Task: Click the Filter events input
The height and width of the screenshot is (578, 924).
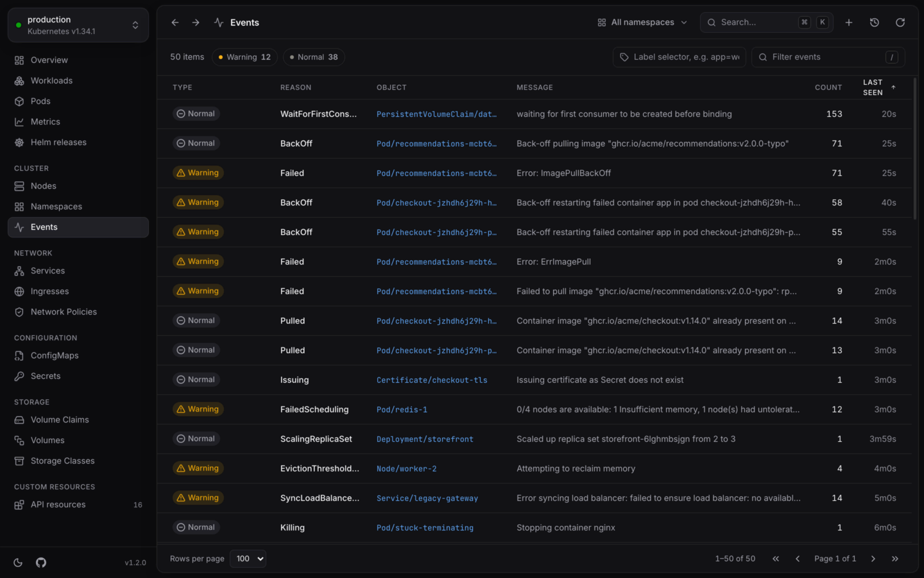Action: coord(828,57)
